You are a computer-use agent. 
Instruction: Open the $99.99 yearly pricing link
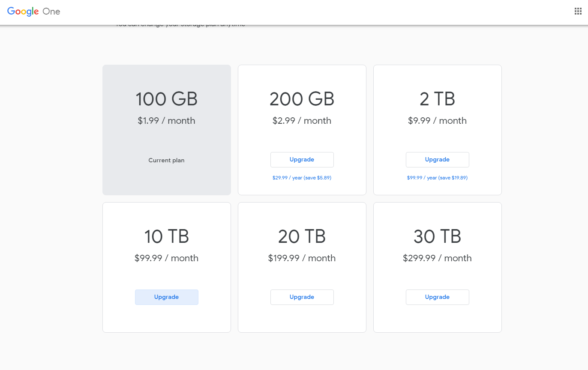pos(437,177)
